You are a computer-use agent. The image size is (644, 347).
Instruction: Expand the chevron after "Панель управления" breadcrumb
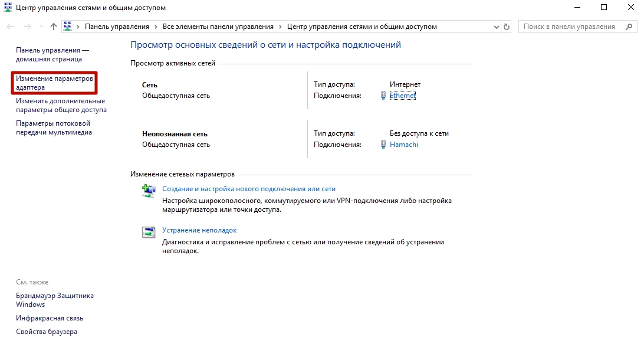pos(156,27)
